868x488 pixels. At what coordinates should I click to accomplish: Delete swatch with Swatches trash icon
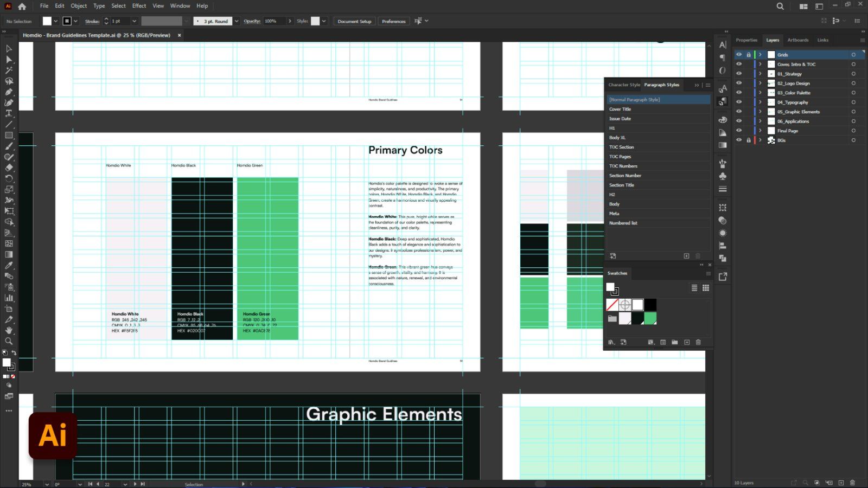[698, 343]
